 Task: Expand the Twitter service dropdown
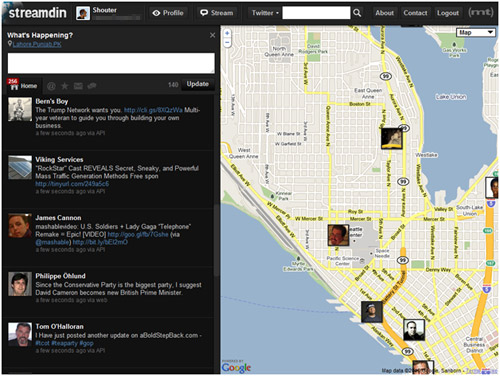point(265,13)
